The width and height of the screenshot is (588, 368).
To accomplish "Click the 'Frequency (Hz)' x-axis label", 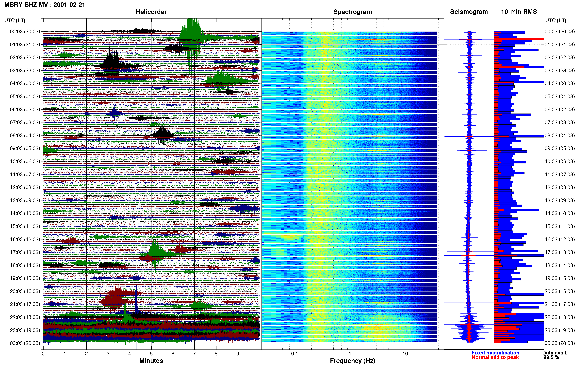I will coord(352,361).
